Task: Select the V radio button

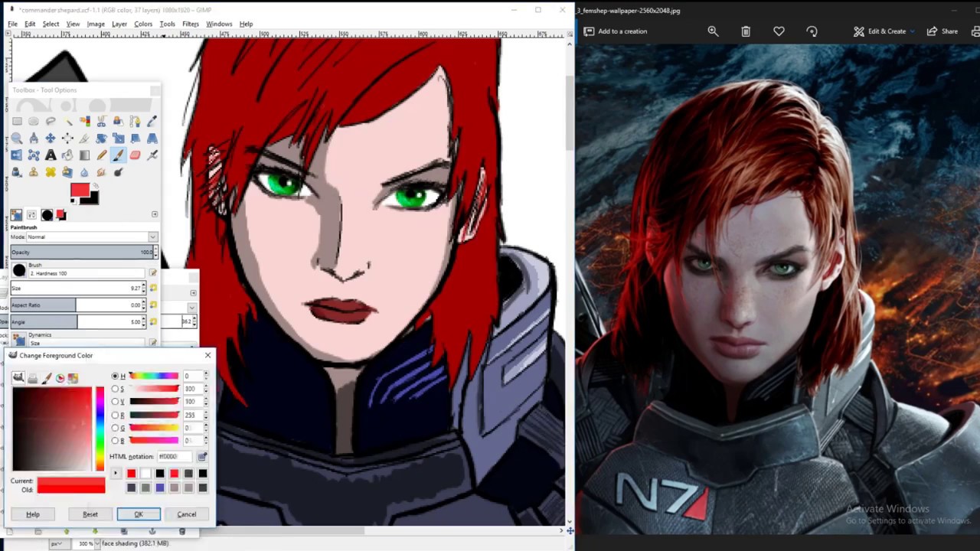Action: (115, 401)
